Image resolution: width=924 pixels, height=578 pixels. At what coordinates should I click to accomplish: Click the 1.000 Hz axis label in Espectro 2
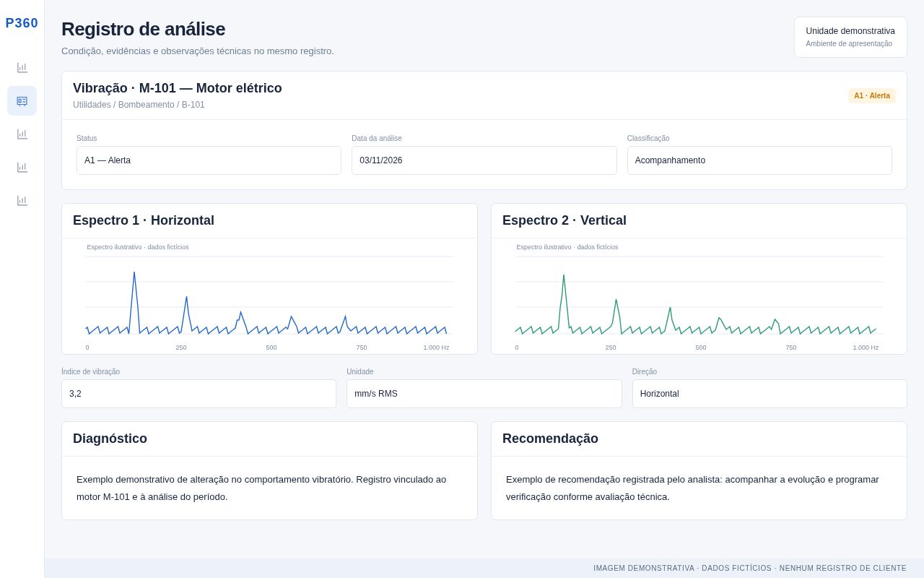[x=866, y=348]
